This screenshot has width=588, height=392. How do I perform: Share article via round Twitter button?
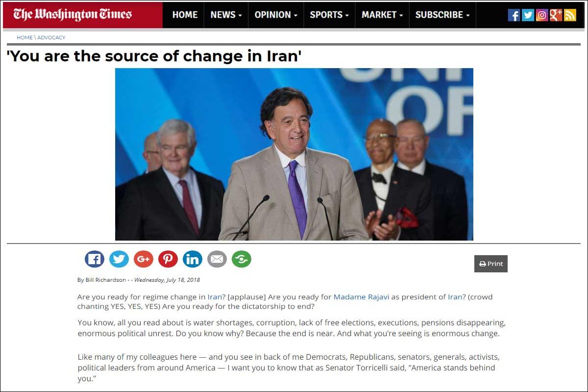point(119,259)
